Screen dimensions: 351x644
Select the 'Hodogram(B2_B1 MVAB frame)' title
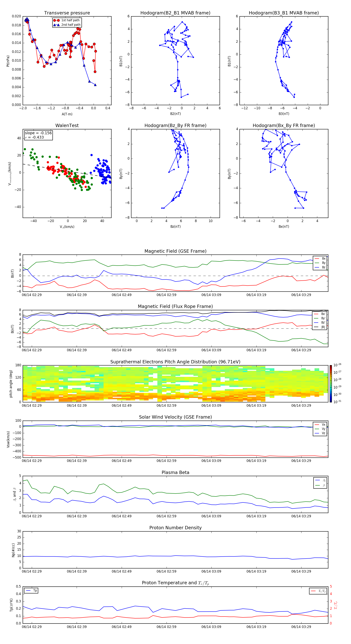click(175, 13)
